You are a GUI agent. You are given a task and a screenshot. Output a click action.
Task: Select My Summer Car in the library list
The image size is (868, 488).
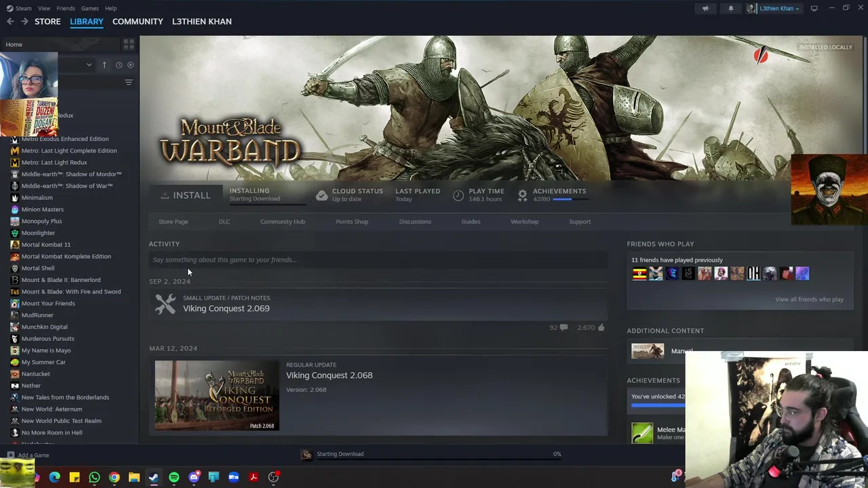click(x=43, y=362)
